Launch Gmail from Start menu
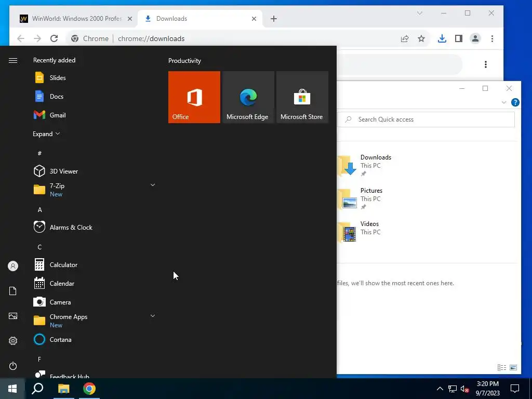532x399 pixels. [95, 115]
